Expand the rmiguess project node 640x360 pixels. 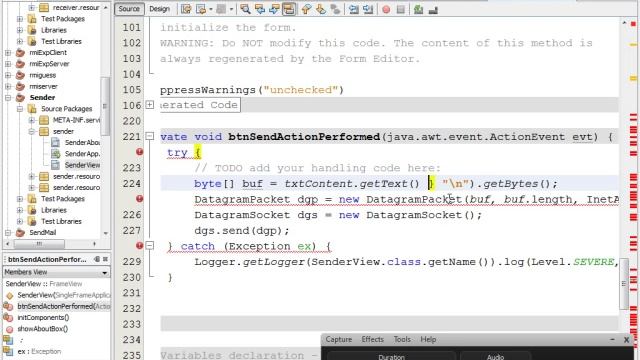(x=8, y=75)
